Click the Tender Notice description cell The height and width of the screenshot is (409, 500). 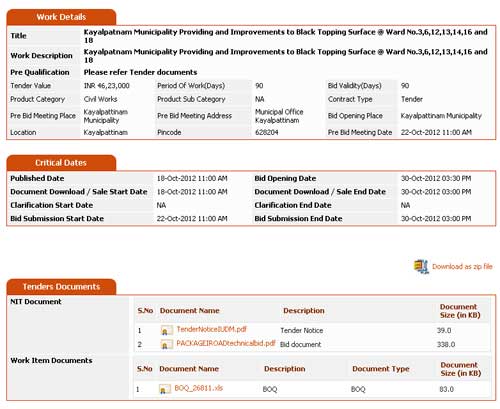point(302,330)
